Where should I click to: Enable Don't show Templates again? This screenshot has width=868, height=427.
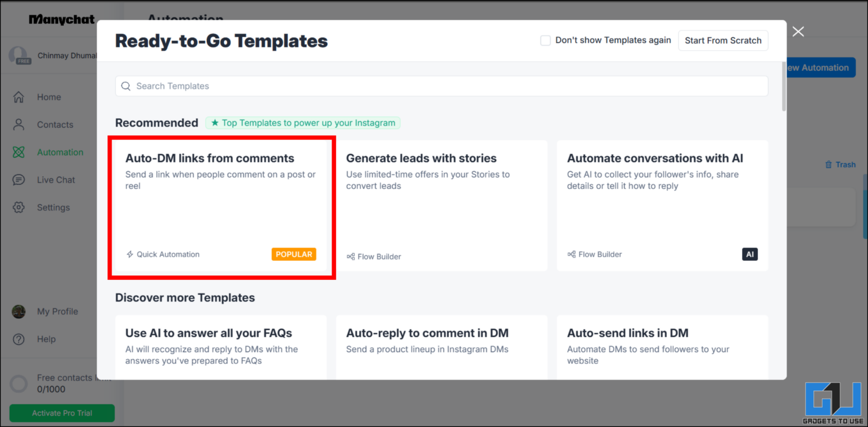[545, 40]
